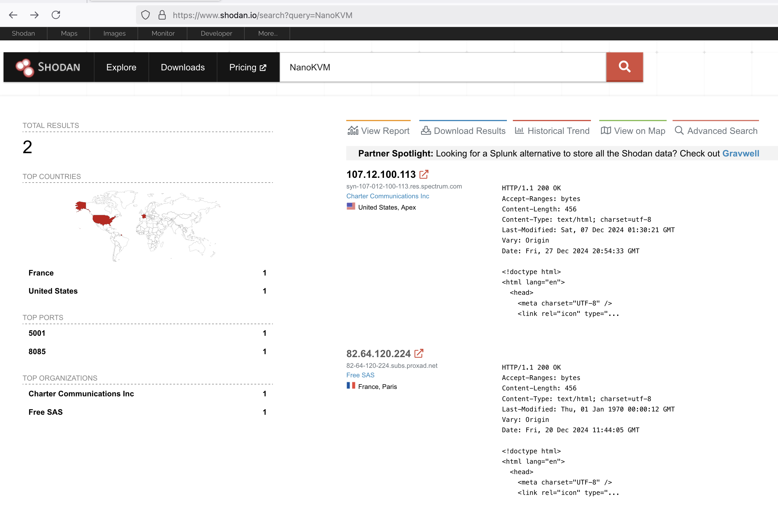The height and width of the screenshot is (532, 778).
Task: Open host 82.64.120.224 details
Action: [x=378, y=354]
